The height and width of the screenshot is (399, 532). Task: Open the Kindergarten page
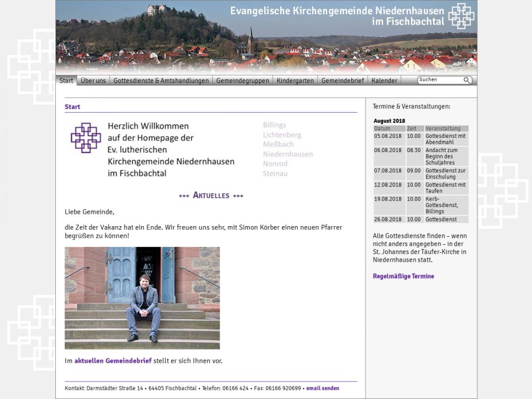pos(295,81)
